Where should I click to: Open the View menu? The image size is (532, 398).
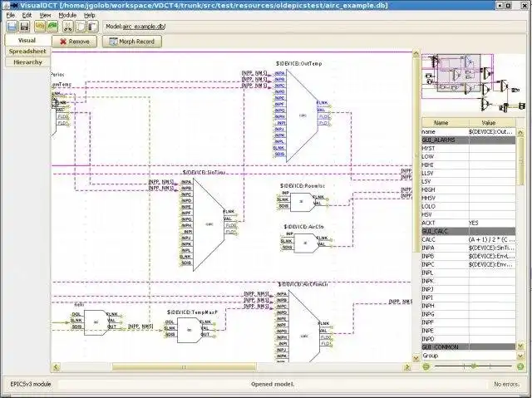(x=45, y=15)
